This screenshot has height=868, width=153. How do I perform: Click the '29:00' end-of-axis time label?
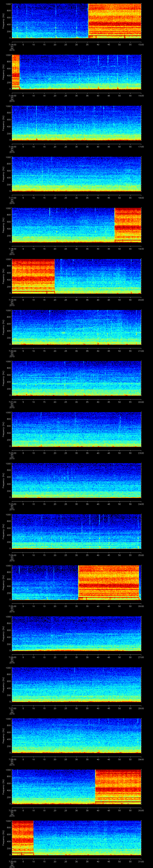tap(141, 759)
